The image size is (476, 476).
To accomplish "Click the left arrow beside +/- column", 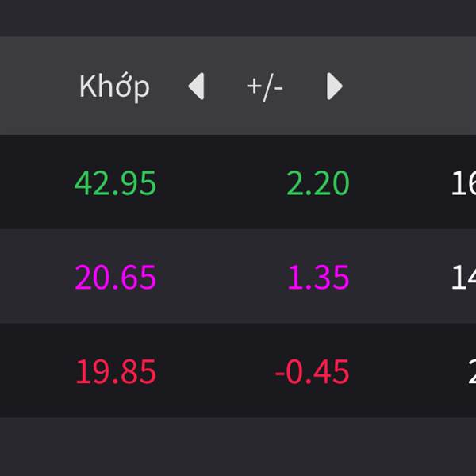I will [x=196, y=86].
